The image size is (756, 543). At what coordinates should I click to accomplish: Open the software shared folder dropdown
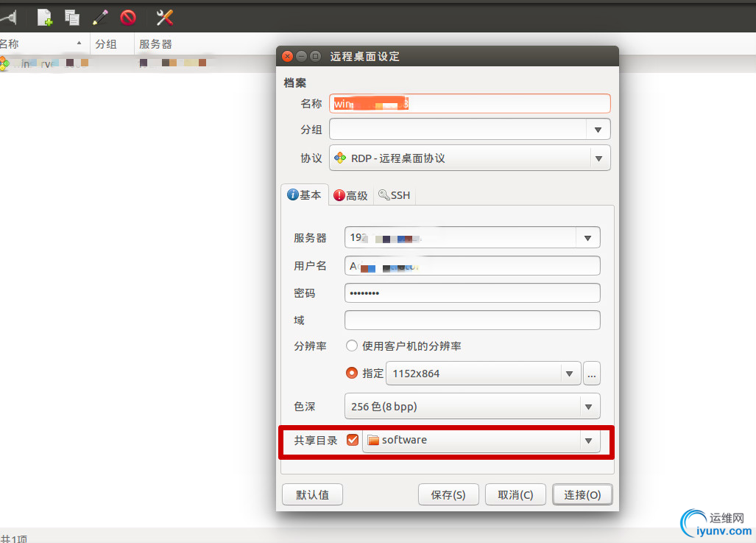[481, 440]
